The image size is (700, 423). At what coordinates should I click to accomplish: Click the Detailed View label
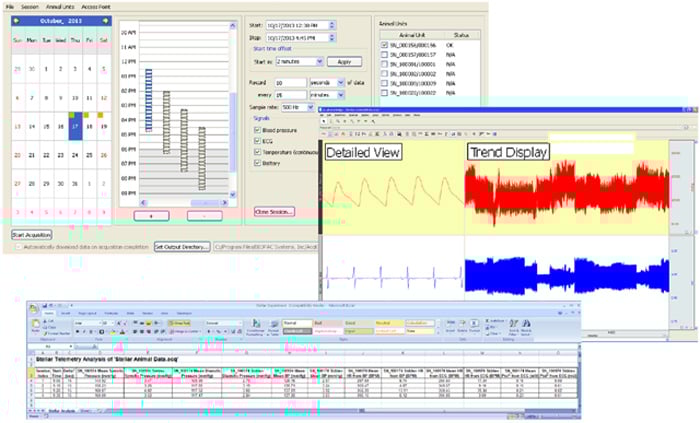pos(362,152)
